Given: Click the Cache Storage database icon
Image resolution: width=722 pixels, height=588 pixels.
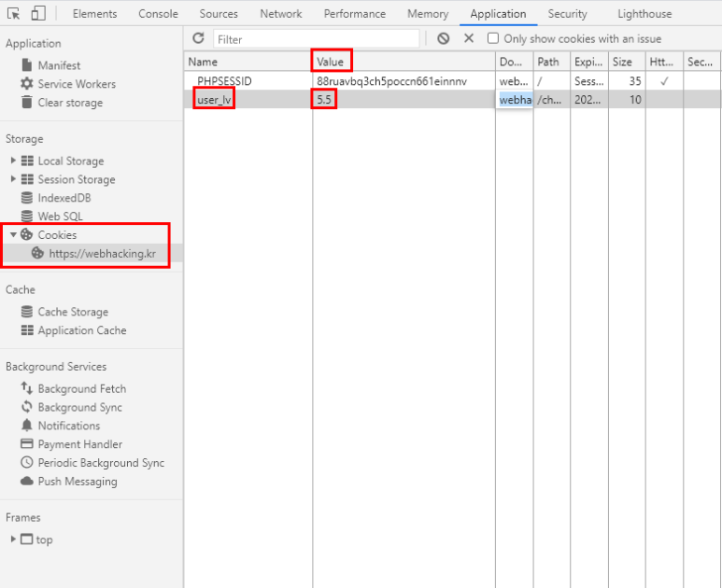Looking at the screenshot, I should pos(27,312).
